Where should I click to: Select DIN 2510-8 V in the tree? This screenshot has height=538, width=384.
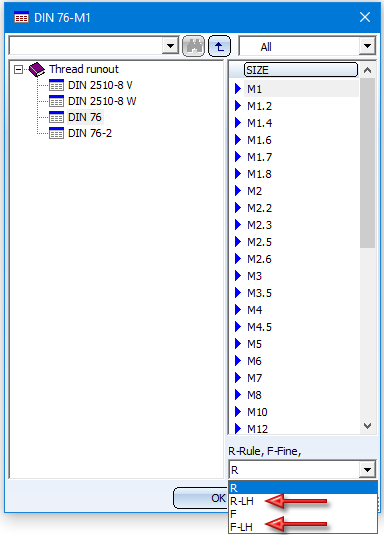click(100, 85)
